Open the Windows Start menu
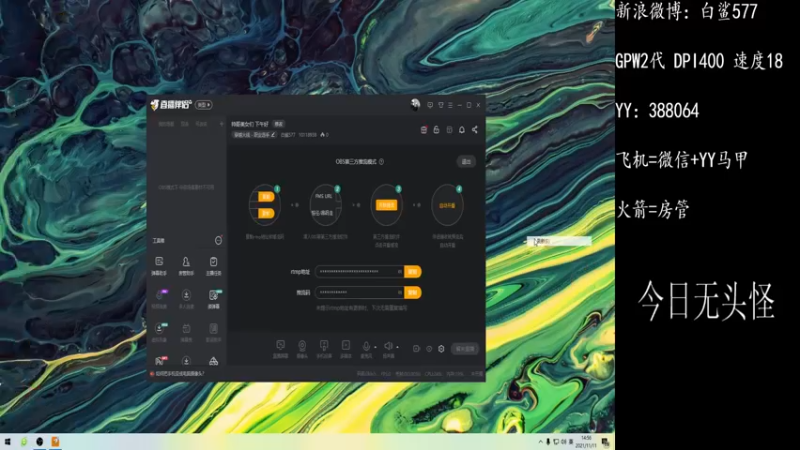Image resolution: width=800 pixels, height=450 pixels. [x=7, y=442]
